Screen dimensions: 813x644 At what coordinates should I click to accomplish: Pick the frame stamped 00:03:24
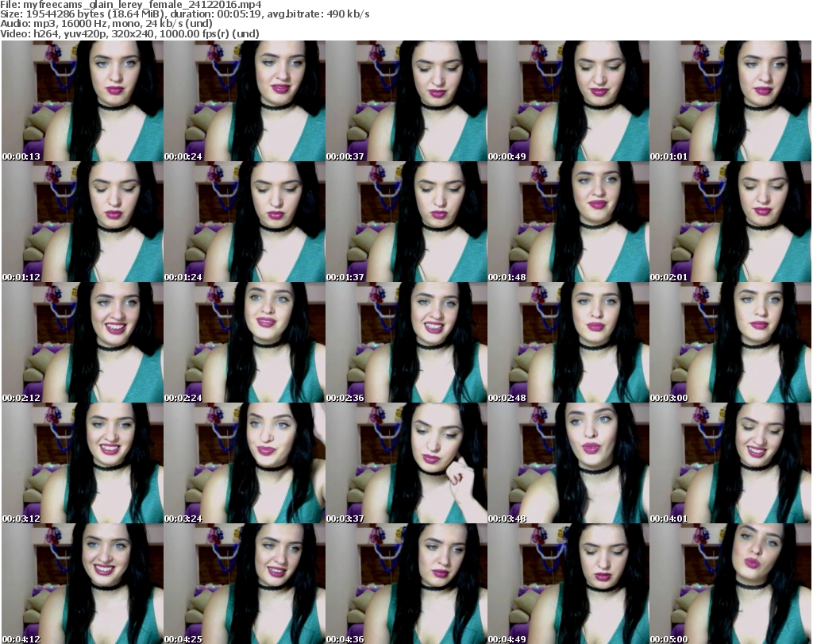tap(245, 464)
